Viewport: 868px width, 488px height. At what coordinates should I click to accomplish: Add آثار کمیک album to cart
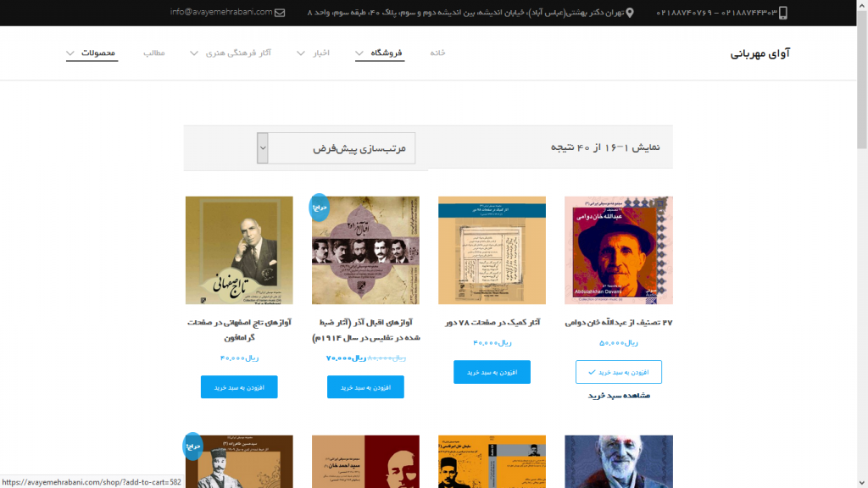coord(492,372)
